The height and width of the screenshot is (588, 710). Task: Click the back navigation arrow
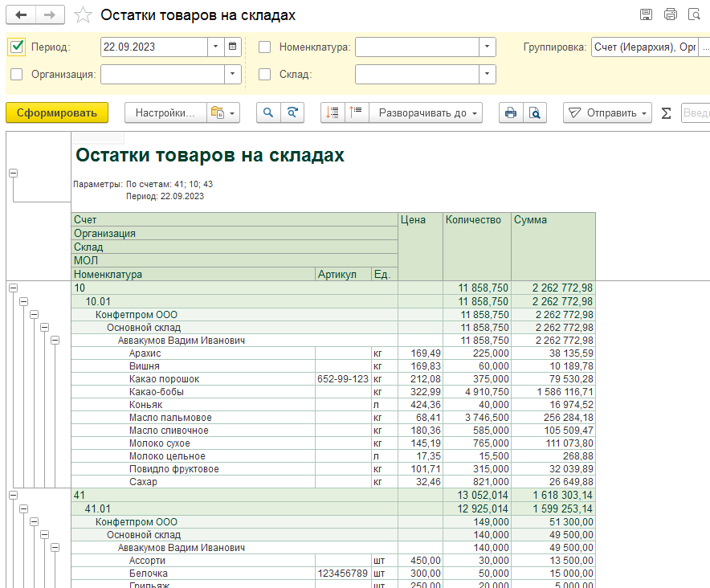tap(21, 15)
